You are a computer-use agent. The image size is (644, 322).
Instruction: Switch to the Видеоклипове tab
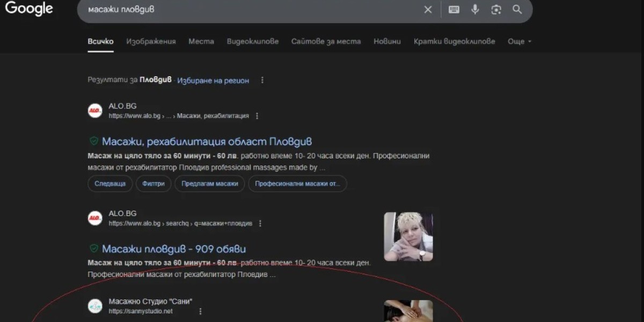pyautogui.click(x=253, y=41)
